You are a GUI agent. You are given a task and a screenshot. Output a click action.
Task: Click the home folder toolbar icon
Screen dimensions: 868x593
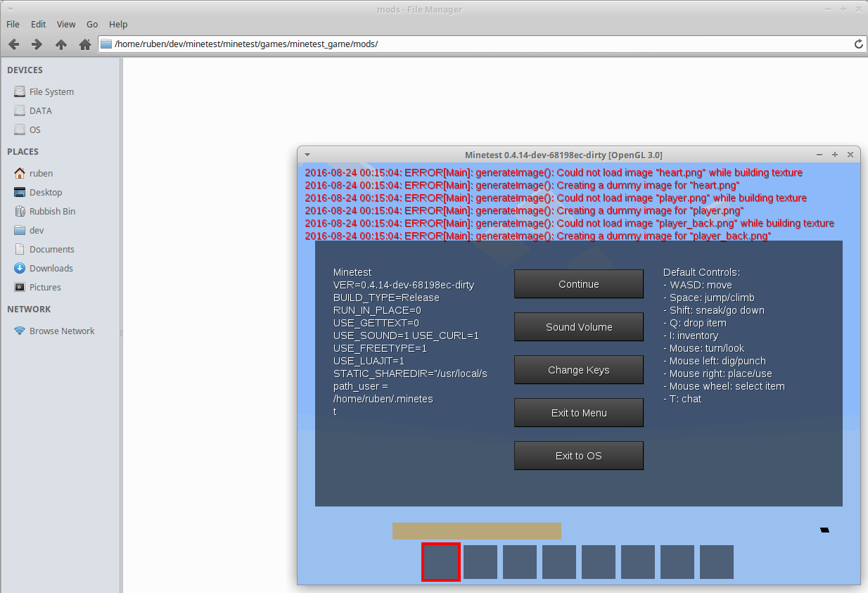[x=85, y=44]
